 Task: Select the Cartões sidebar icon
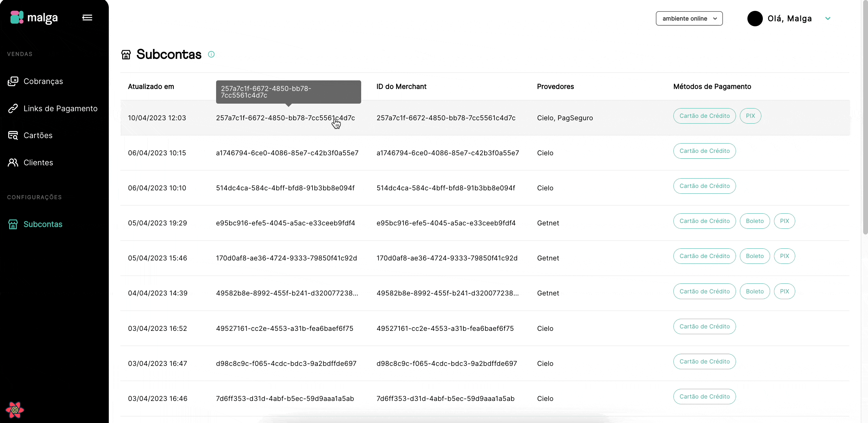coord(13,135)
